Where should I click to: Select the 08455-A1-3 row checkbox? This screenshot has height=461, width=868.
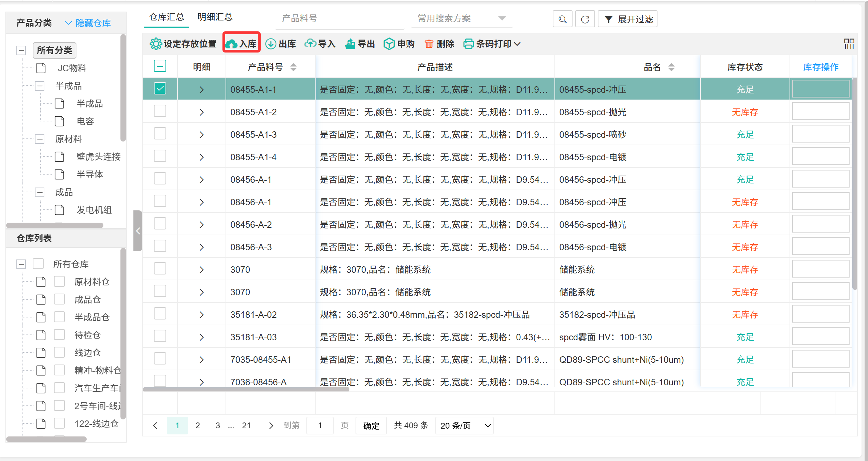pyautogui.click(x=160, y=134)
